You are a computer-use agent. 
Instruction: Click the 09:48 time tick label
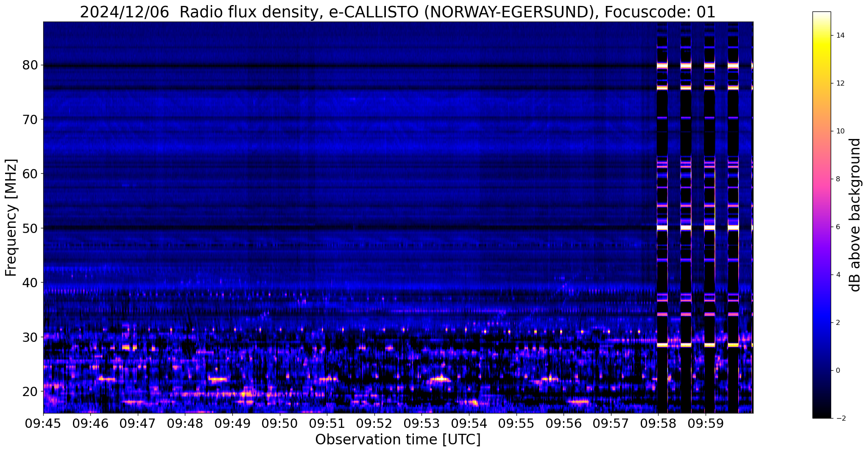[185, 424]
